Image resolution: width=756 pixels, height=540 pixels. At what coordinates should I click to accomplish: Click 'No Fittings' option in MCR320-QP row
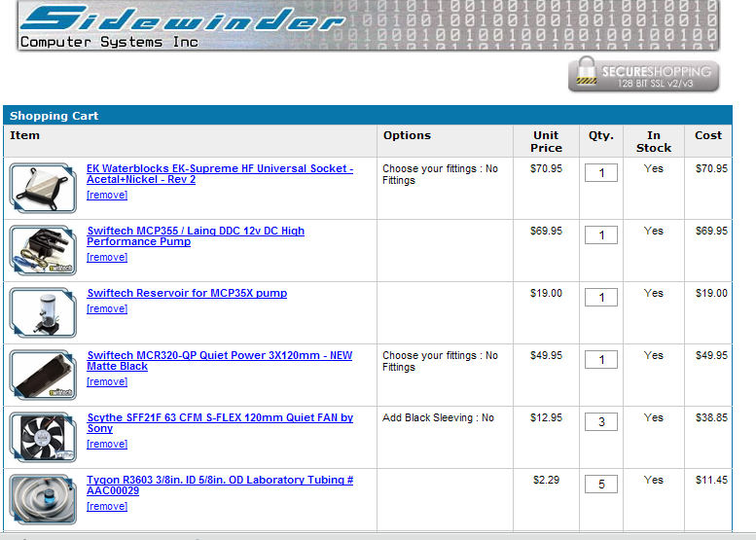tap(440, 361)
